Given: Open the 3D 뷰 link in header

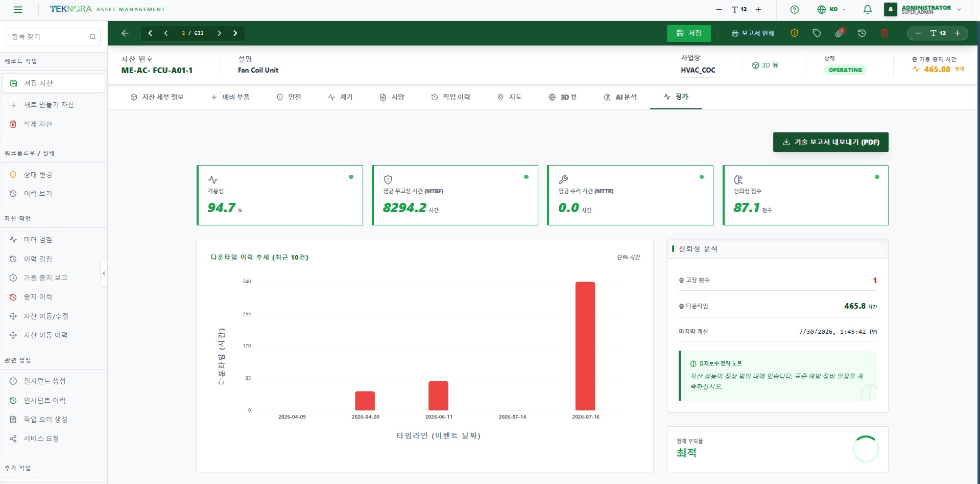Looking at the screenshot, I should click(x=765, y=65).
